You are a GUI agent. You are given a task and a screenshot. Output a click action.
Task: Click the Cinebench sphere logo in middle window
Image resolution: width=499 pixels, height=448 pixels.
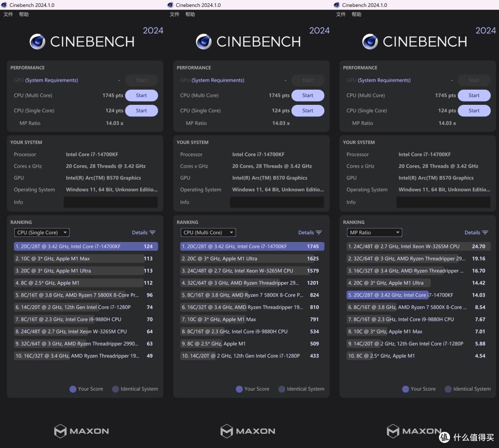[x=204, y=42]
